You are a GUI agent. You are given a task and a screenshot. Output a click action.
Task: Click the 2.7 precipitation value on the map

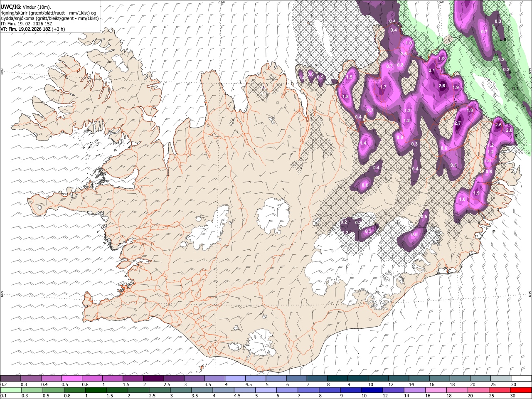[x=458, y=123]
